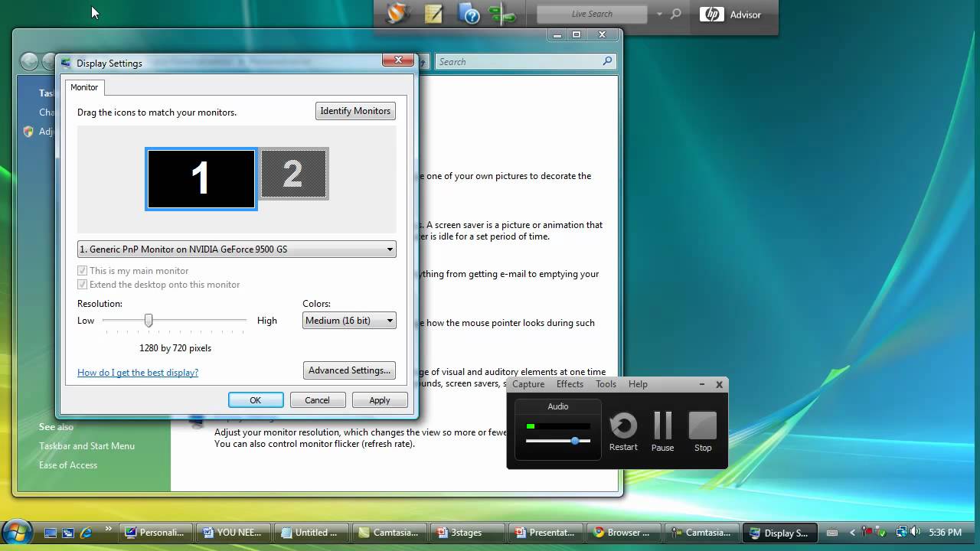Open the notepad icon in HP toolbar
Viewport: 980px width, 551px height.
434,14
